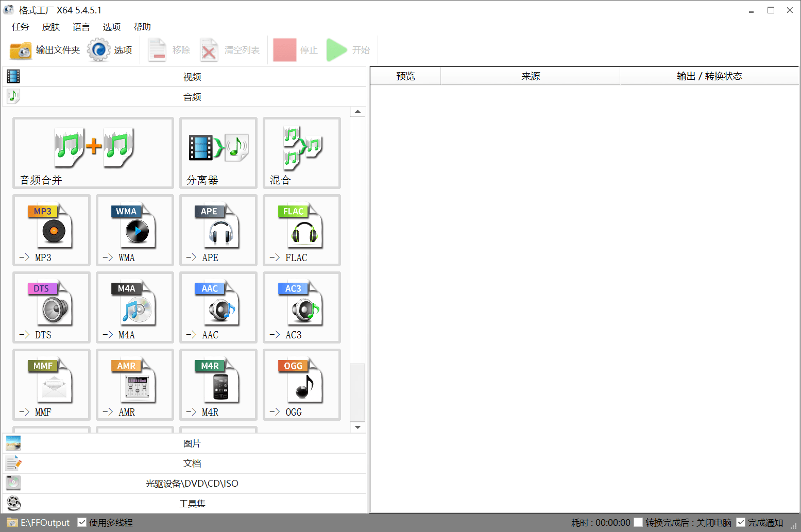
Task: Select convert to FLAC format
Action: [x=301, y=230]
